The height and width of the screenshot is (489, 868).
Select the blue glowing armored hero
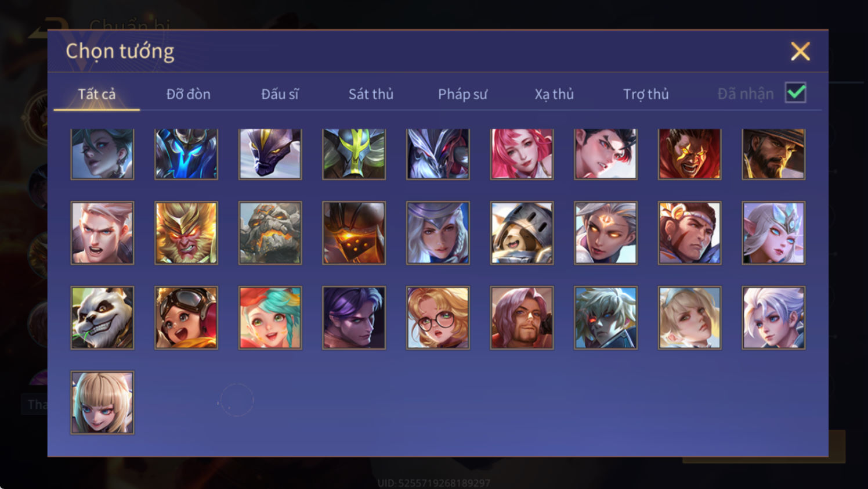[186, 154]
